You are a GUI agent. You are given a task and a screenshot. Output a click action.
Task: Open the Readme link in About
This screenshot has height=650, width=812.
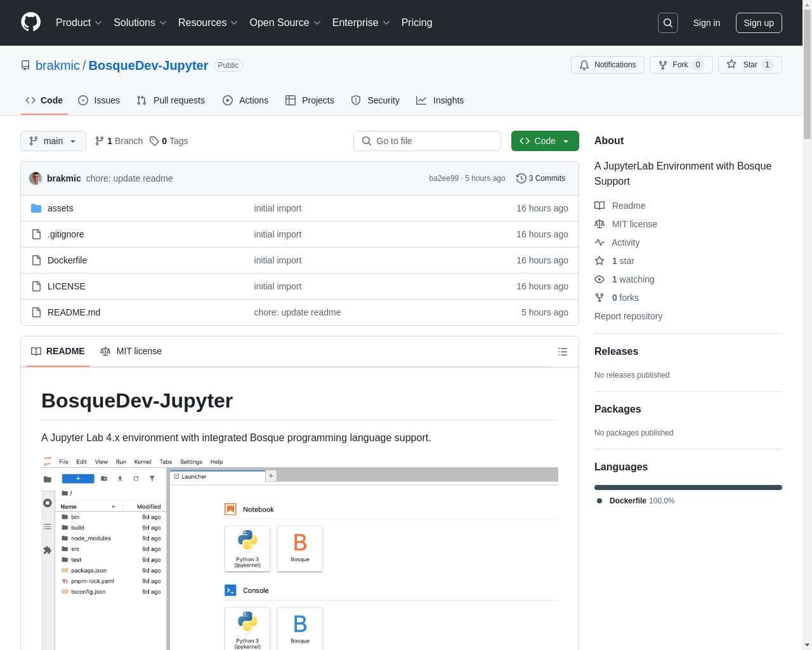620,206
